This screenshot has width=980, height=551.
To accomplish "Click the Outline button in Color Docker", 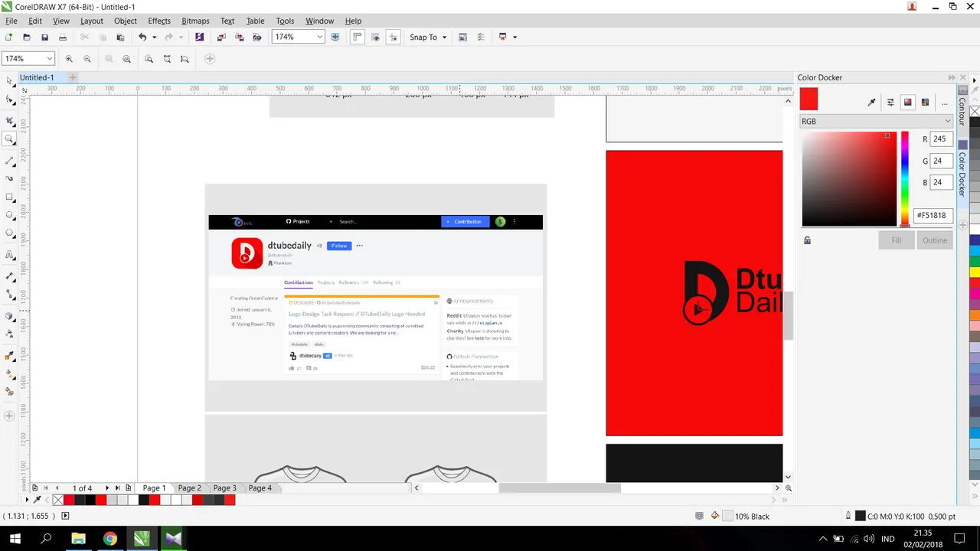I will pyautogui.click(x=935, y=240).
